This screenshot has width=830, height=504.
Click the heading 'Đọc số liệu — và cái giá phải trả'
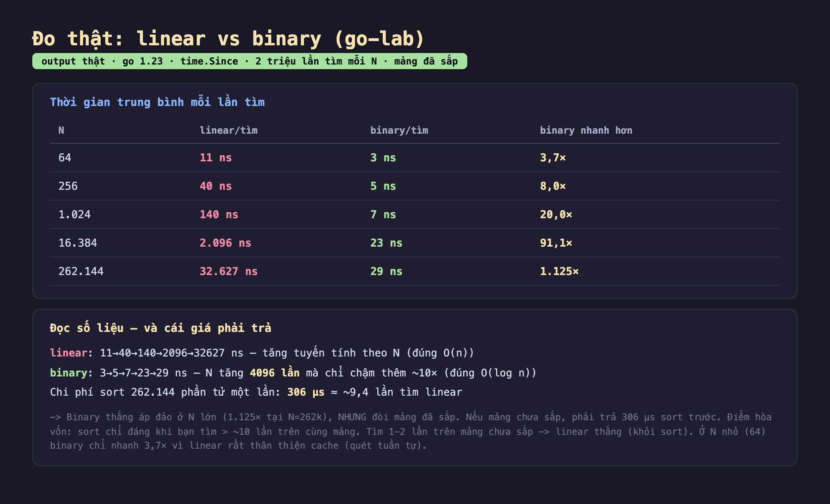(x=161, y=328)
